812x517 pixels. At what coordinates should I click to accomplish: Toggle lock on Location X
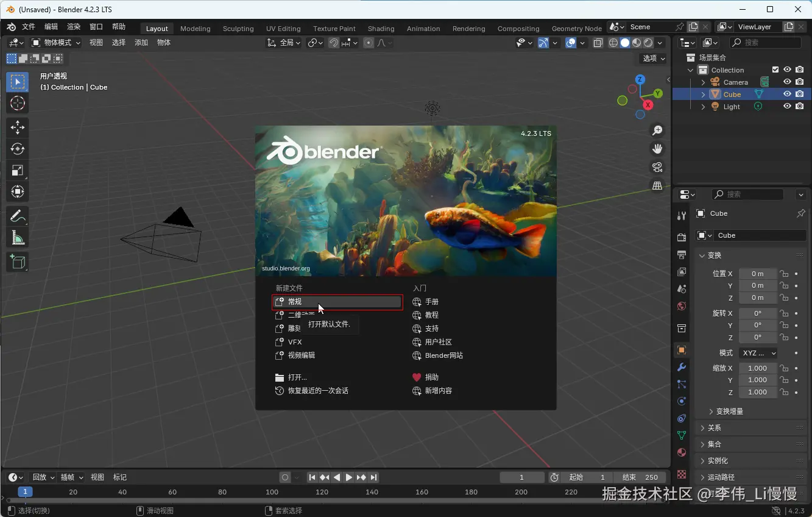pyautogui.click(x=785, y=274)
